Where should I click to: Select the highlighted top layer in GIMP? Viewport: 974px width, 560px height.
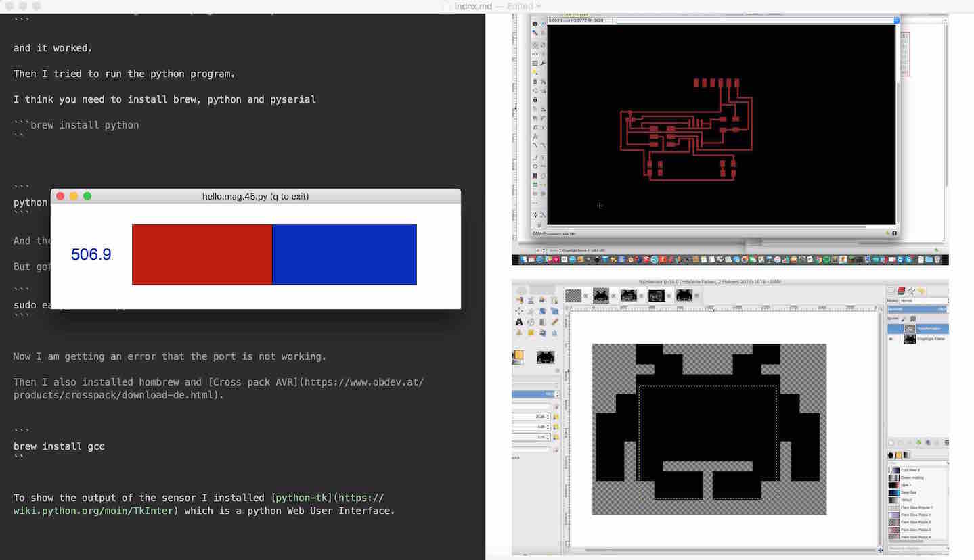(918, 329)
